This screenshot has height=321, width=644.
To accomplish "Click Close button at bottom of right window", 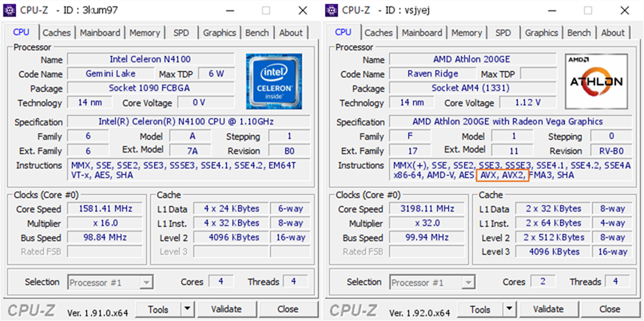I will tap(610, 309).
